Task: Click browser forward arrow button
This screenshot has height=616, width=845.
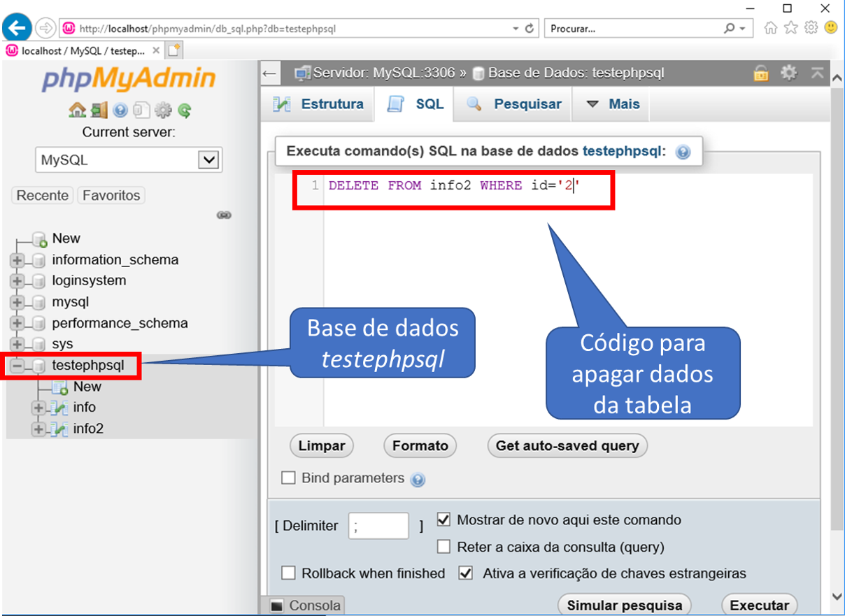Action: tap(45, 29)
